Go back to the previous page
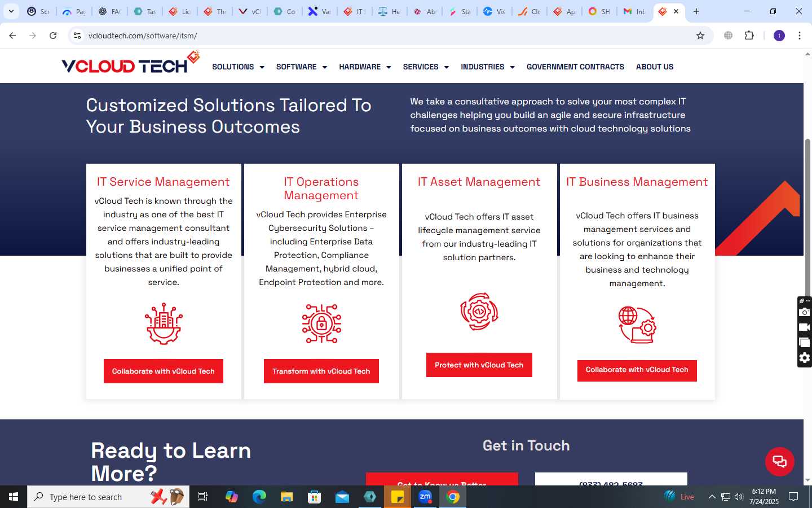This screenshot has height=508, width=812. 12,36
